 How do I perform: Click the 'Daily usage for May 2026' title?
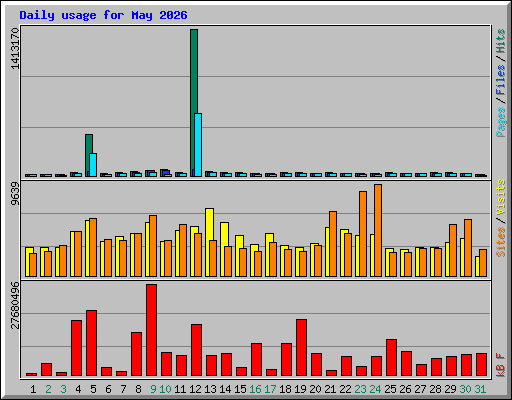(103, 15)
